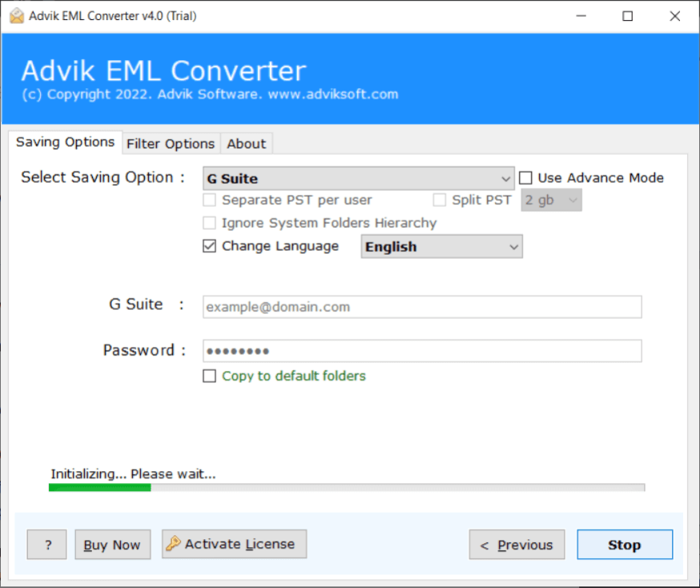Click the Advik envelope app icon in title bar
Screen dimensions: 700x588
pos(17,16)
